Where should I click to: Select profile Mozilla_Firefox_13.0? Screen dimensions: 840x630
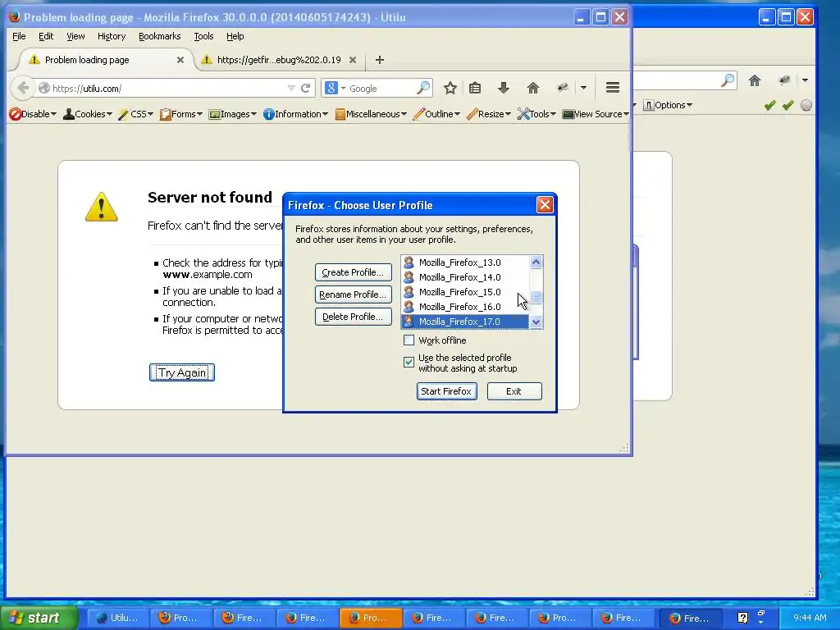464,262
